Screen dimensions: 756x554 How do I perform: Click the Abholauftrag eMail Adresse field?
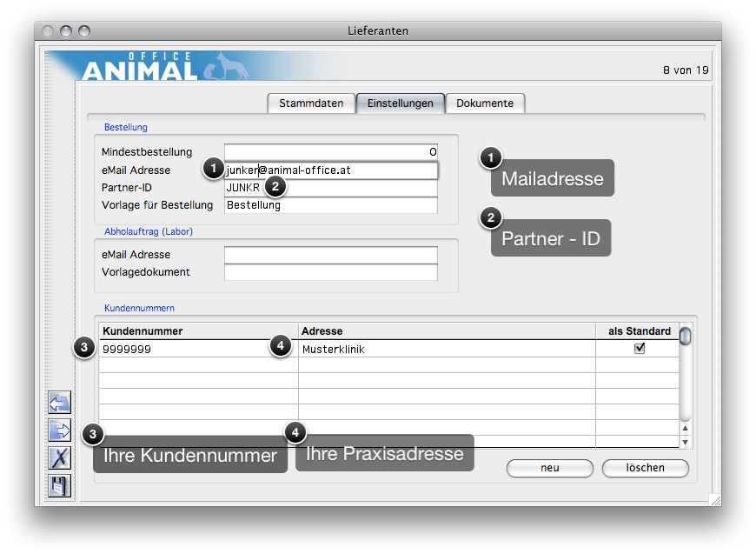click(x=330, y=255)
